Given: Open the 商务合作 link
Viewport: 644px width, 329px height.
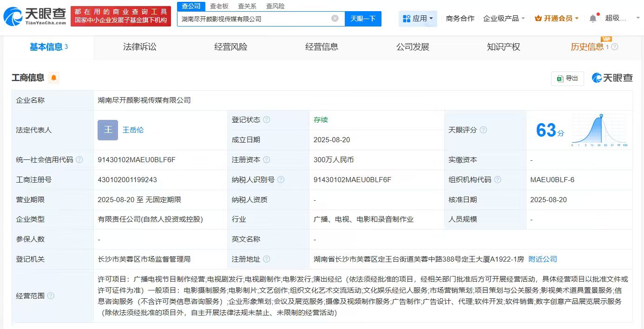Looking at the screenshot, I should [x=460, y=19].
